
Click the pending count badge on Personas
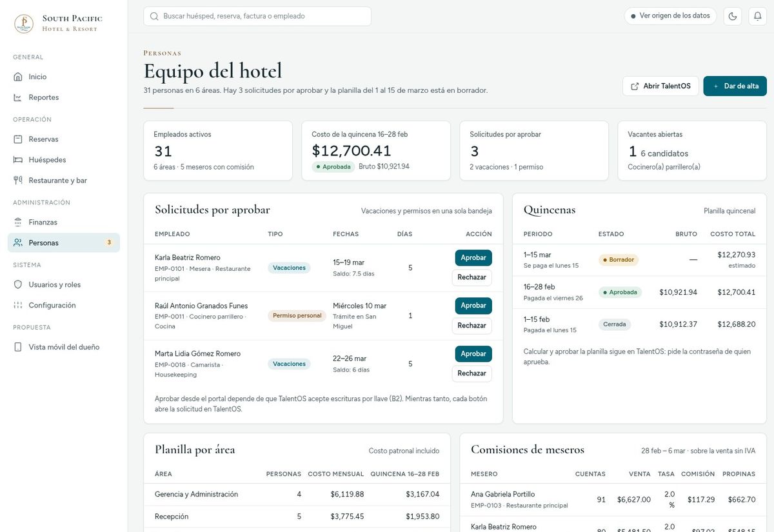click(x=109, y=243)
